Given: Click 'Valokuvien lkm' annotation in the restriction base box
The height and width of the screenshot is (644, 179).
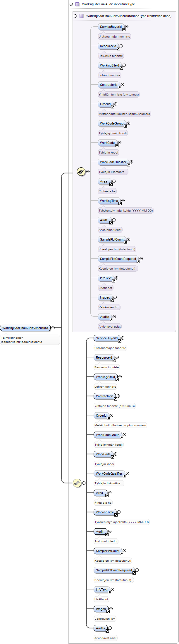Looking at the screenshot, I should 109,307.
